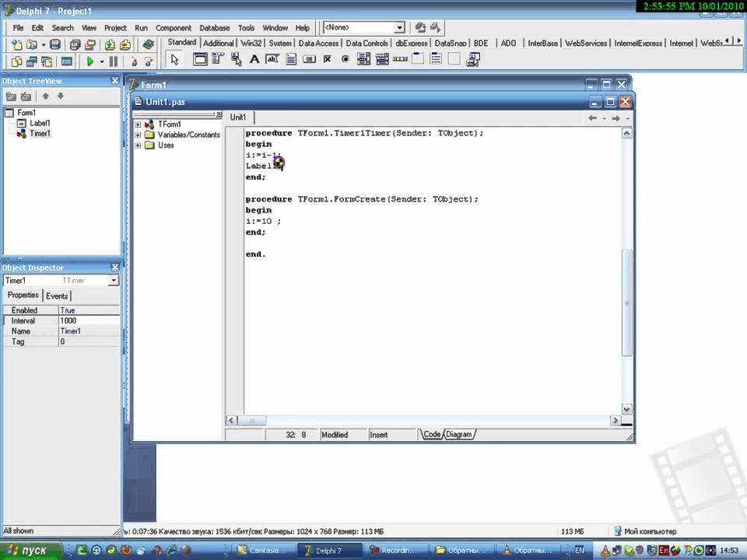Click the Save All toolbar icon
The width and height of the screenshot is (747, 560).
(x=75, y=45)
